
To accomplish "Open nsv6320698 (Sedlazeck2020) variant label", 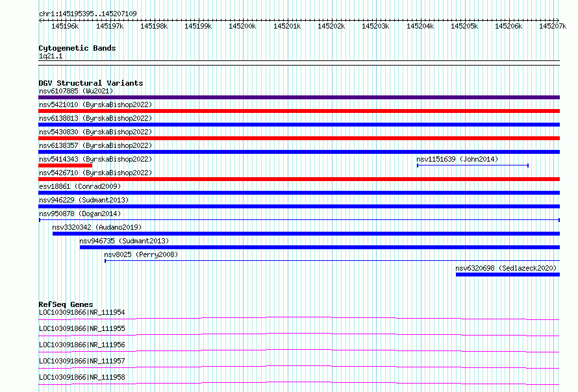I will (506, 268).
